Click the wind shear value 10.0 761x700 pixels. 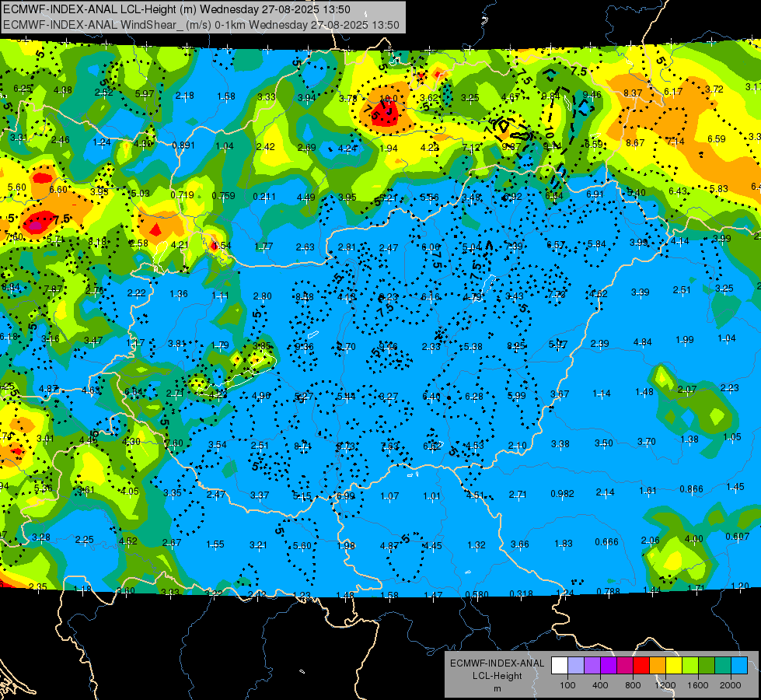[x=388, y=99]
